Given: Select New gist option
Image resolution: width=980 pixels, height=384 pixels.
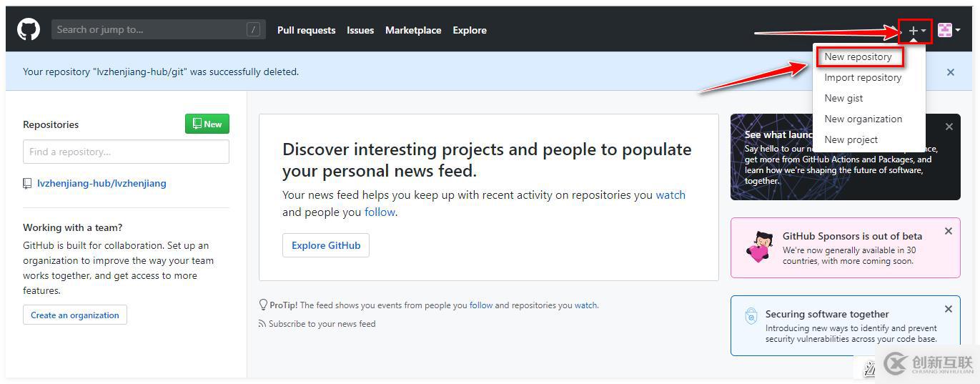Looking at the screenshot, I should 843,98.
